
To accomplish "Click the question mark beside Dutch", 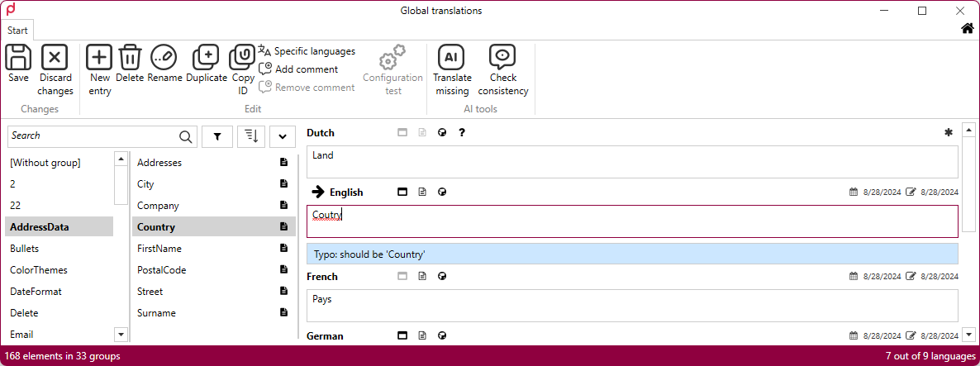I will (x=462, y=132).
